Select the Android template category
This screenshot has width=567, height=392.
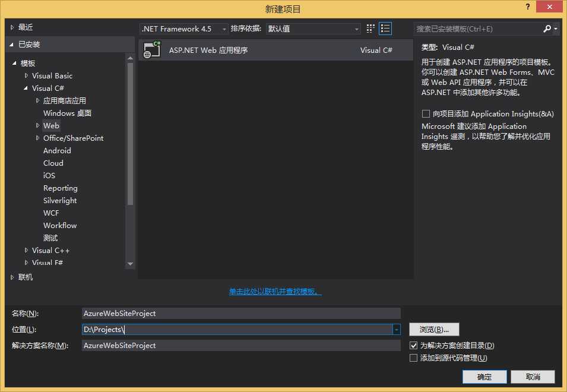click(57, 150)
